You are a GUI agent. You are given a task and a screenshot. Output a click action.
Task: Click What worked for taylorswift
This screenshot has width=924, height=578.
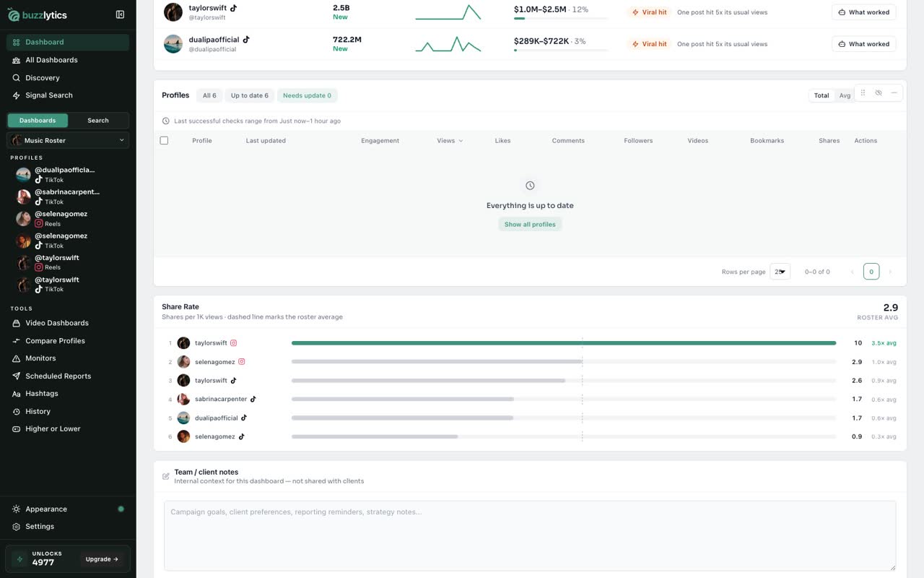pyautogui.click(x=864, y=12)
